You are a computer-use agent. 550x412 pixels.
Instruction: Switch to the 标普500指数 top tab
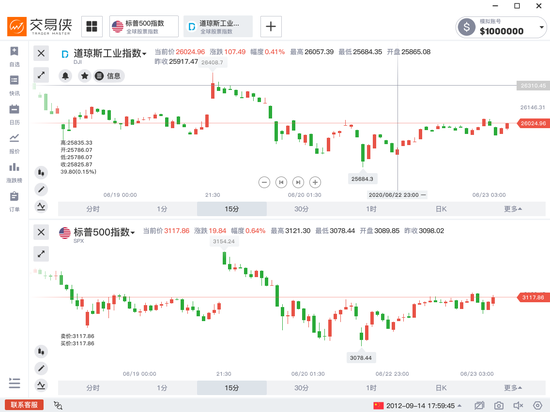144,26
